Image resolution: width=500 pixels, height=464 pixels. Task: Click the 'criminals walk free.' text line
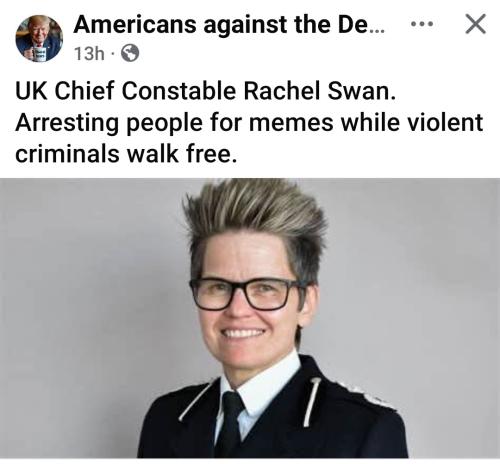tap(126, 154)
